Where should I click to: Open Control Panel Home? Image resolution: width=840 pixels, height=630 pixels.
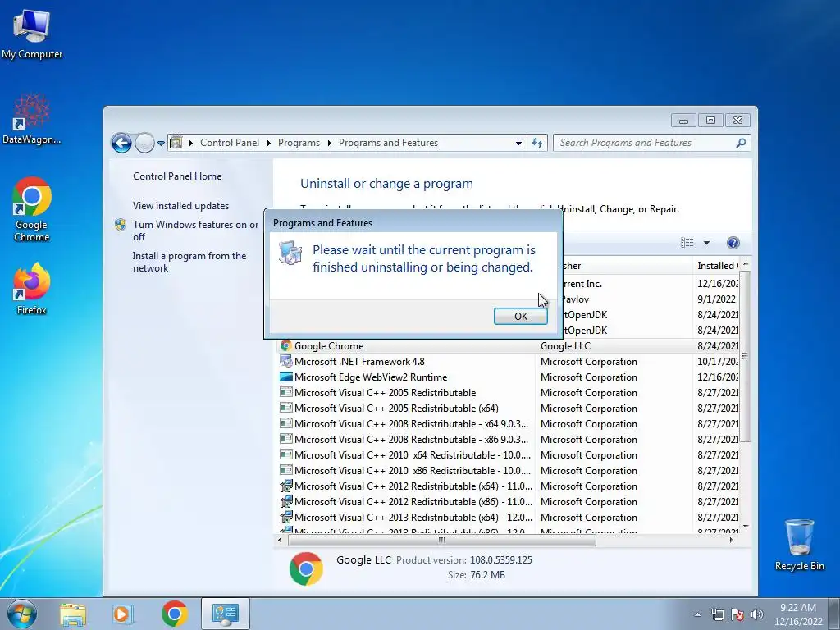coord(177,176)
